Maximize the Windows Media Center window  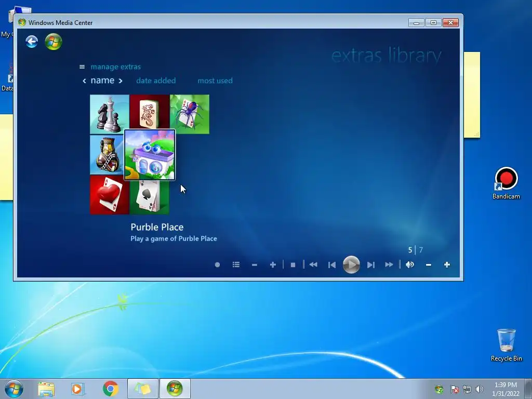(433, 23)
